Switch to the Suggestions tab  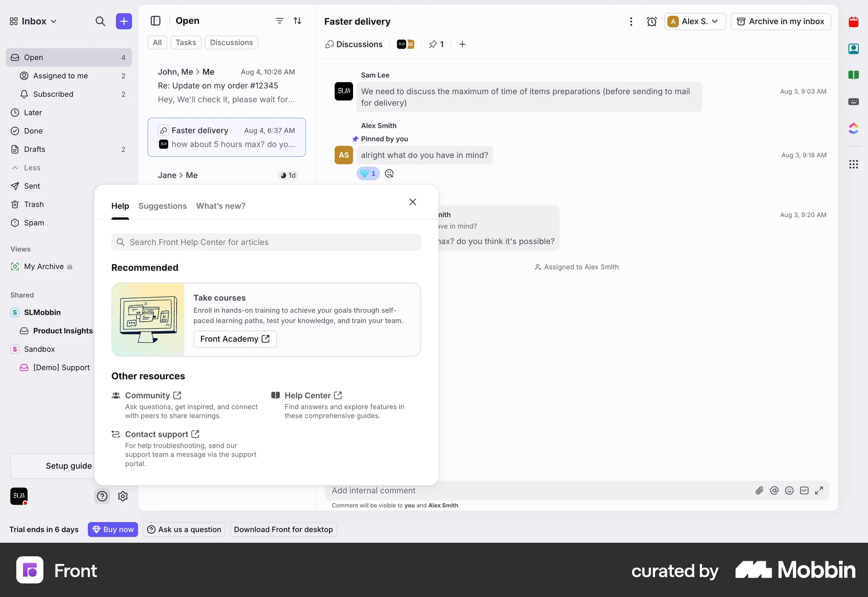(x=162, y=206)
